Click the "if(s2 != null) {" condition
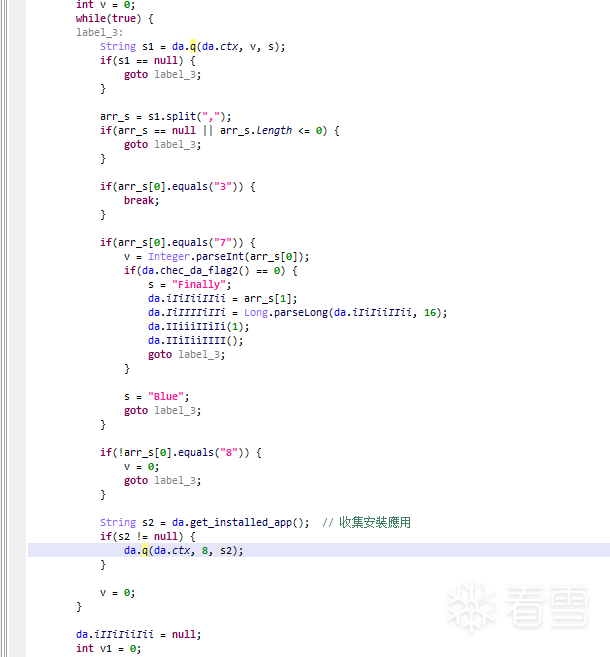 pyautogui.click(x=147, y=537)
